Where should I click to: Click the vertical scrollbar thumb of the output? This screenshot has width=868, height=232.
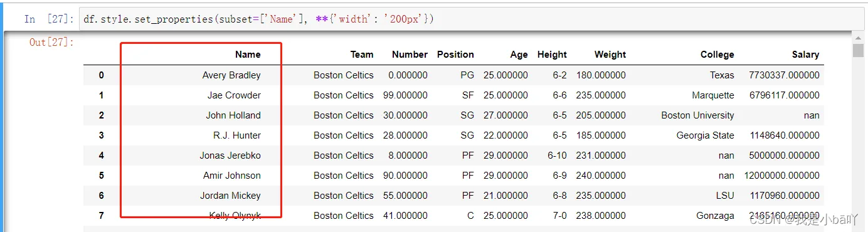[859, 50]
